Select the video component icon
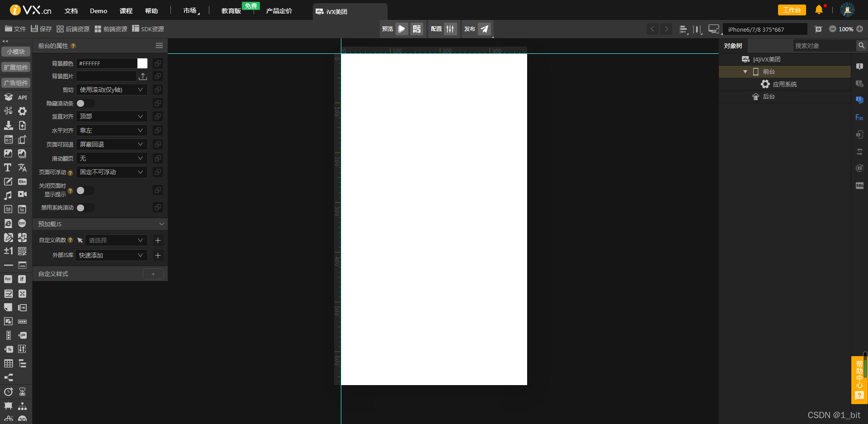868x424 pixels. point(22,195)
